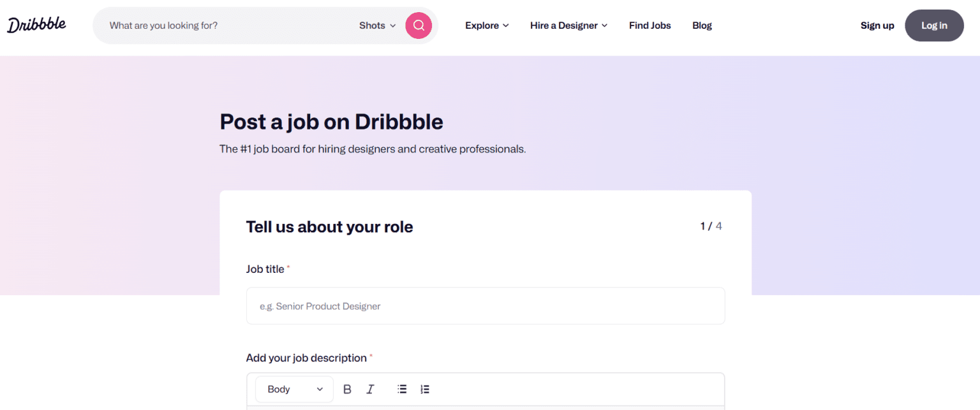The height and width of the screenshot is (410, 980).
Task: Insert a bulleted list in the description
Action: click(x=401, y=389)
